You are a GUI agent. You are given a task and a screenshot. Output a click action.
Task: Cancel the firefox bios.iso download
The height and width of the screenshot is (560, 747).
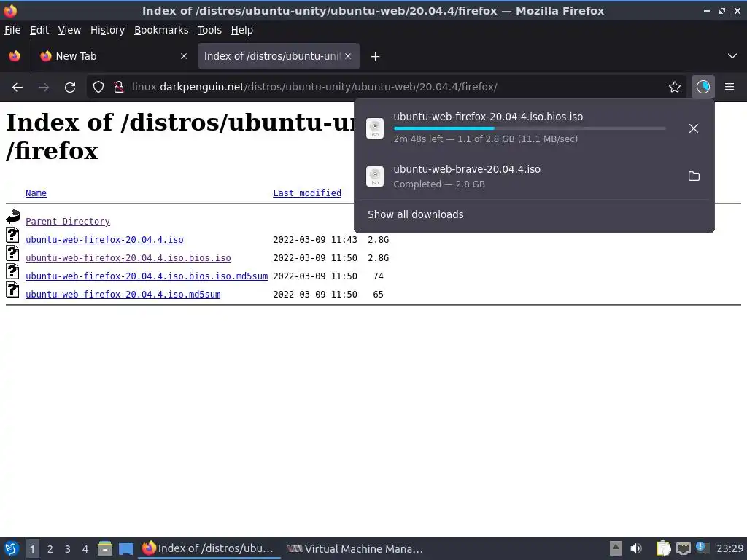[694, 128]
